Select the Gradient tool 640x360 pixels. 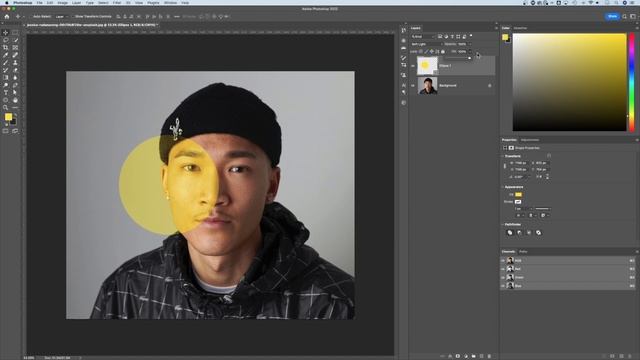pyautogui.click(x=6, y=78)
